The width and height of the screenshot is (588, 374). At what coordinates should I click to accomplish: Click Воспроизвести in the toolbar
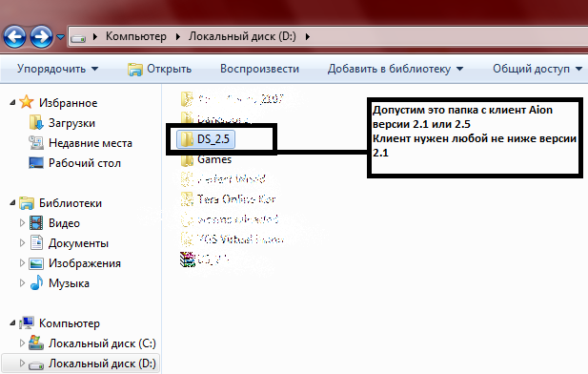tap(259, 69)
